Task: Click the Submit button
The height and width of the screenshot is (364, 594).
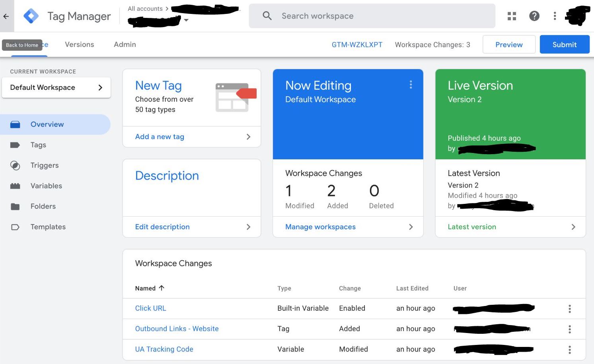Action: 565,44
